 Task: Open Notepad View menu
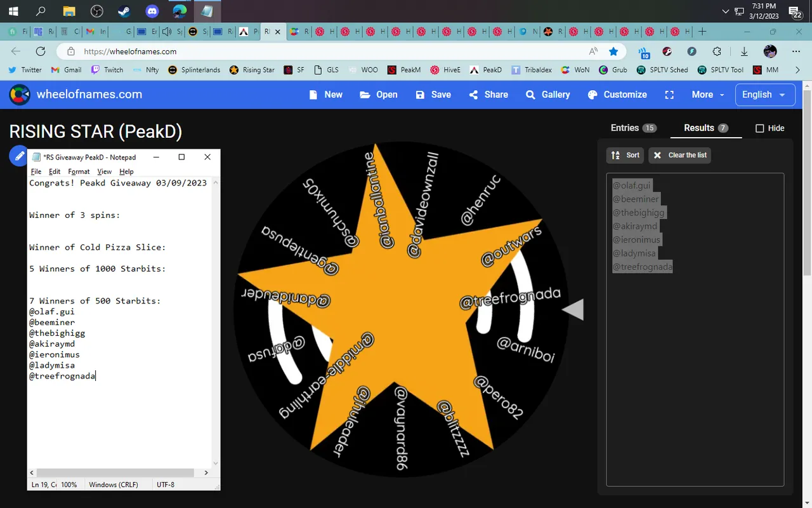coord(104,171)
